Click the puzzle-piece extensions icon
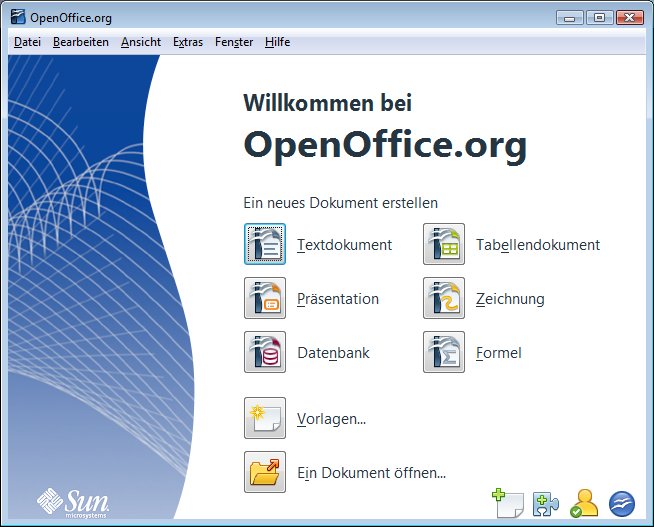The height and width of the screenshot is (527, 654). (x=546, y=504)
